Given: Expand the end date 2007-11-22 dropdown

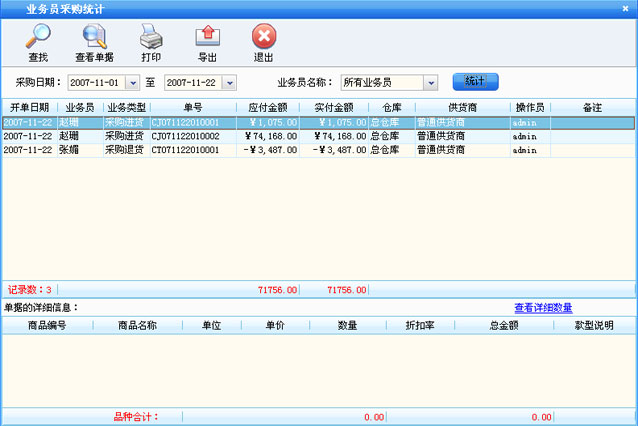Looking at the screenshot, I should coord(229,82).
